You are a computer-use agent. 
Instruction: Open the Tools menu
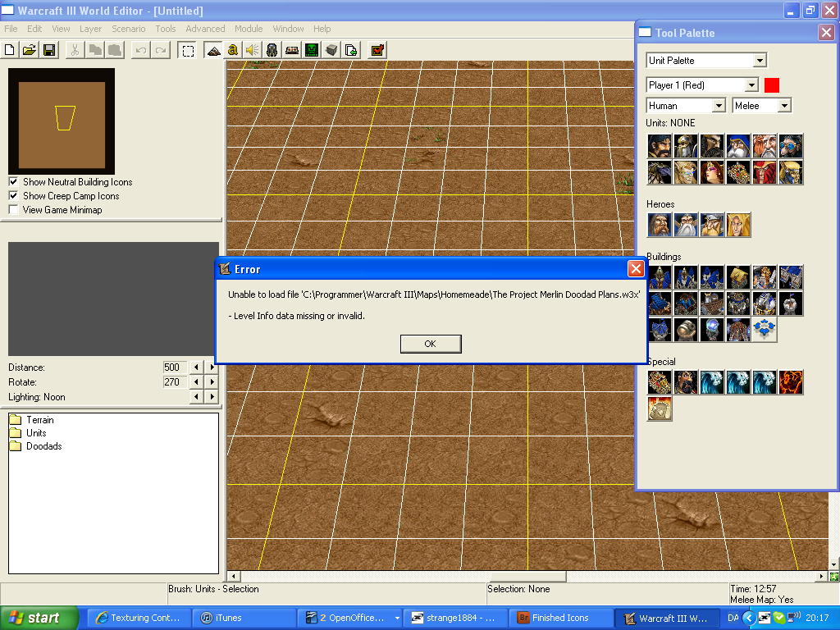pyautogui.click(x=166, y=29)
